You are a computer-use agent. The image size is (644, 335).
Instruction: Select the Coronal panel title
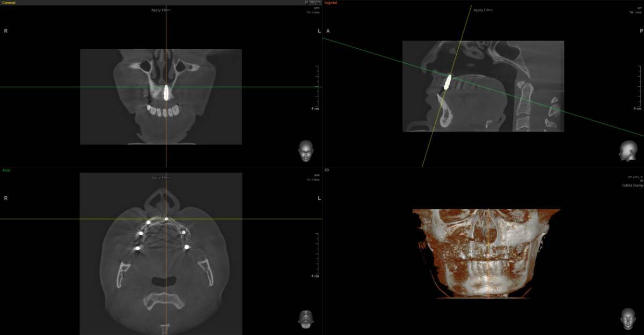(x=9, y=3)
